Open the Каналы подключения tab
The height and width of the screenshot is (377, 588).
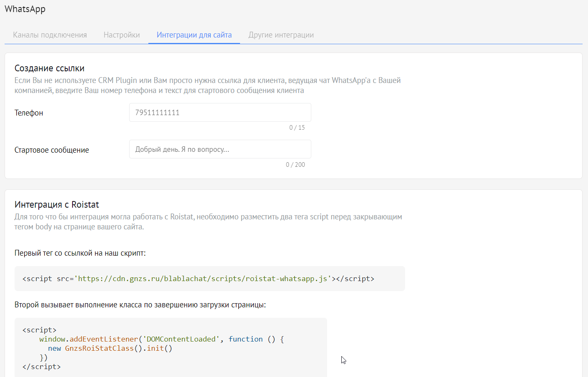pos(50,35)
